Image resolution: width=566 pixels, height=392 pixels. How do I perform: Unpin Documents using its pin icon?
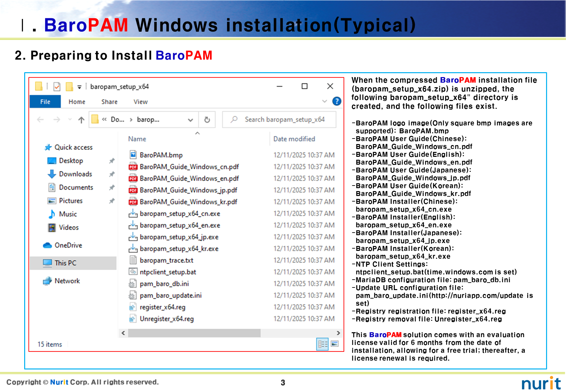pyautogui.click(x=112, y=188)
